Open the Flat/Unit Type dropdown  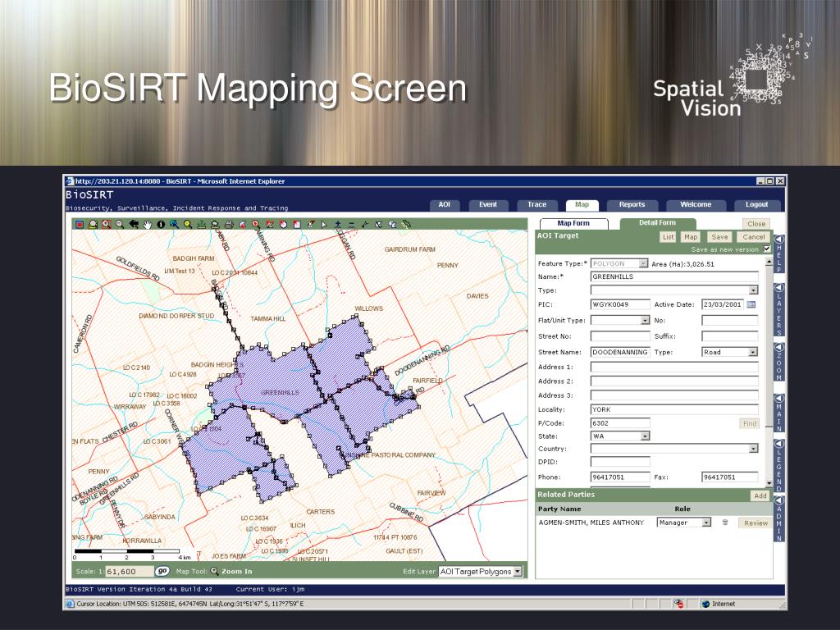point(645,321)
